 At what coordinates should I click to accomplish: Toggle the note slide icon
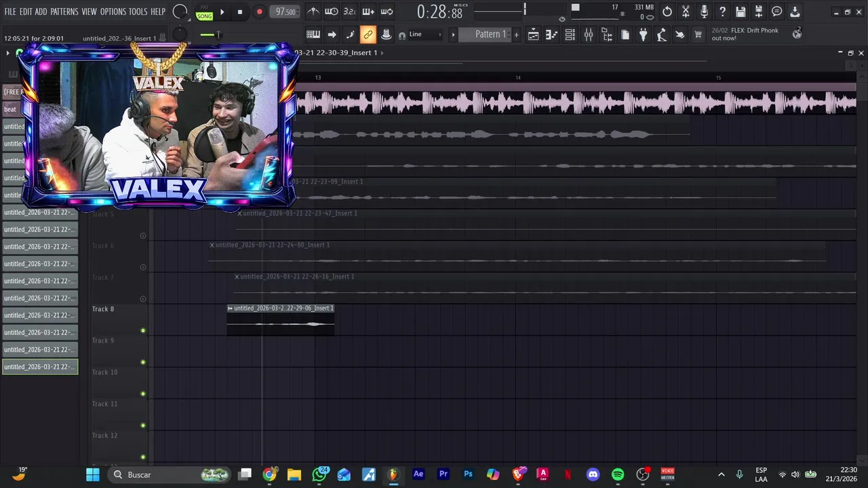(350, 35)
